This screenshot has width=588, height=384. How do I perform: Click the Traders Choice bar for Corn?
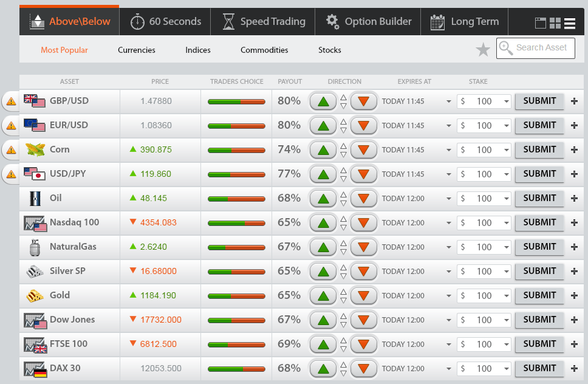coord(236,149)
